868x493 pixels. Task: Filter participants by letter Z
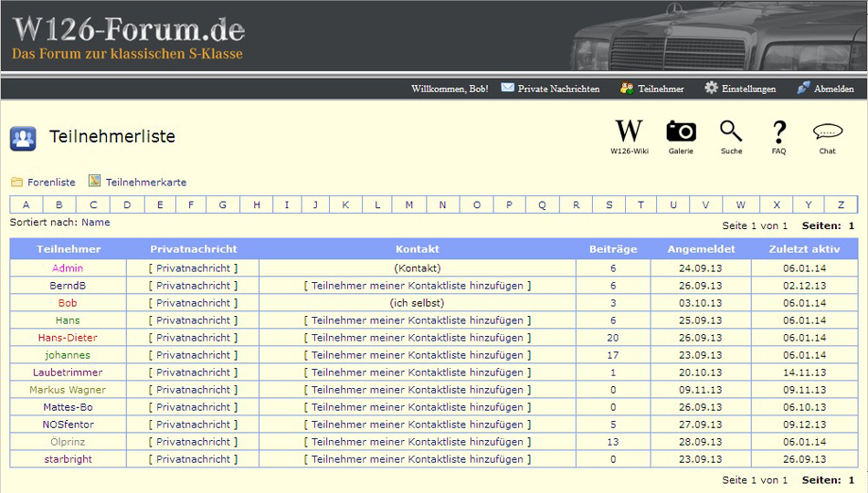point(841,205)
